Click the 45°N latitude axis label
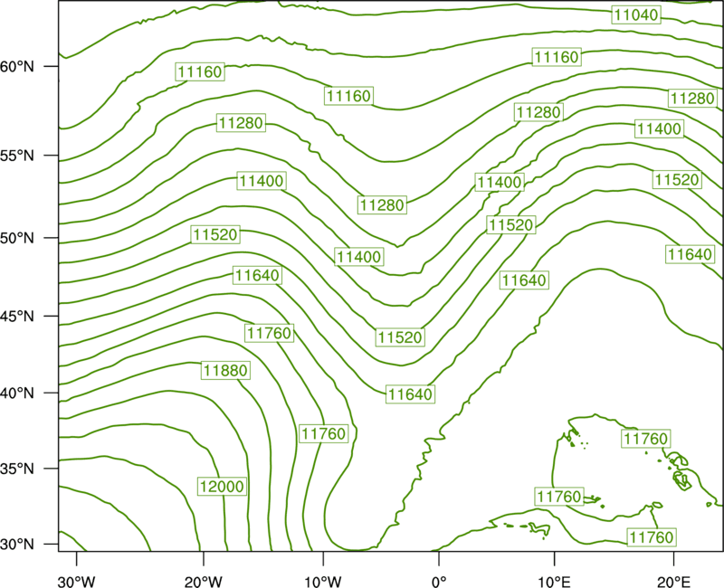 [17, 317]
